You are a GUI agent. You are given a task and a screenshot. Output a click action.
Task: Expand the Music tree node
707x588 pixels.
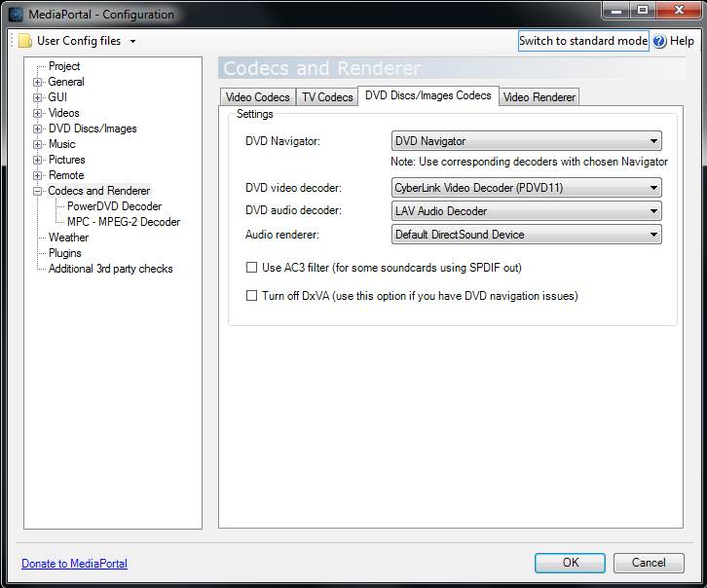coord(38,144)
